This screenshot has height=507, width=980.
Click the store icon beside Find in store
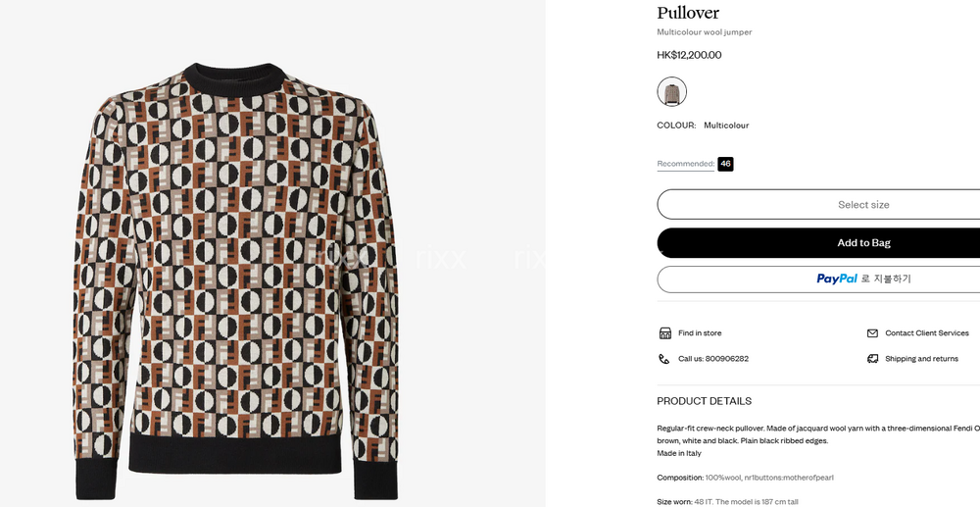665,333
